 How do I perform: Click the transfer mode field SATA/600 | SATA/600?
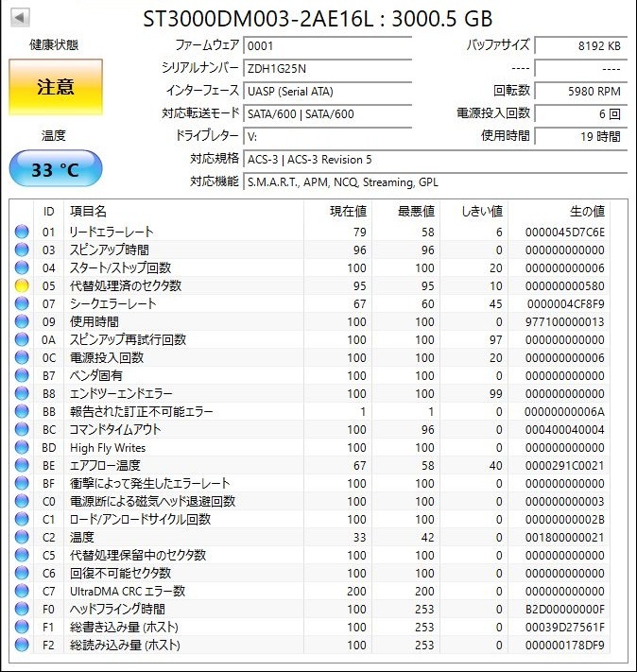pos(328,114)
